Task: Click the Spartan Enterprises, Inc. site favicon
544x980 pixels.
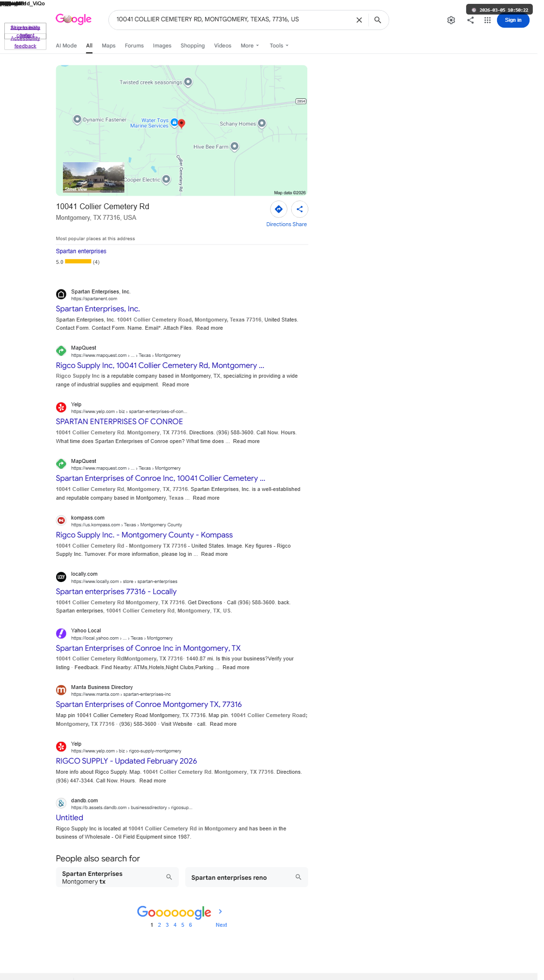Action: [61, 294]
